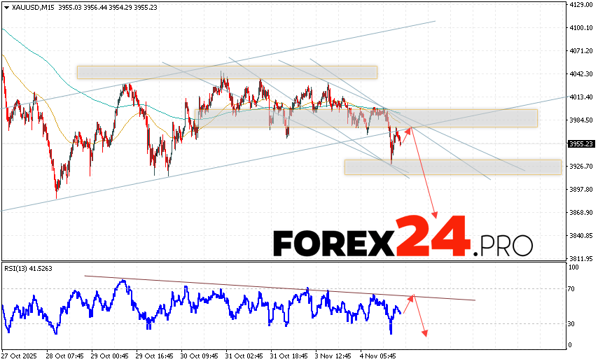Click the 4100.10 price axis label
This screenshot has width=598, height=364.
point(581,28)
